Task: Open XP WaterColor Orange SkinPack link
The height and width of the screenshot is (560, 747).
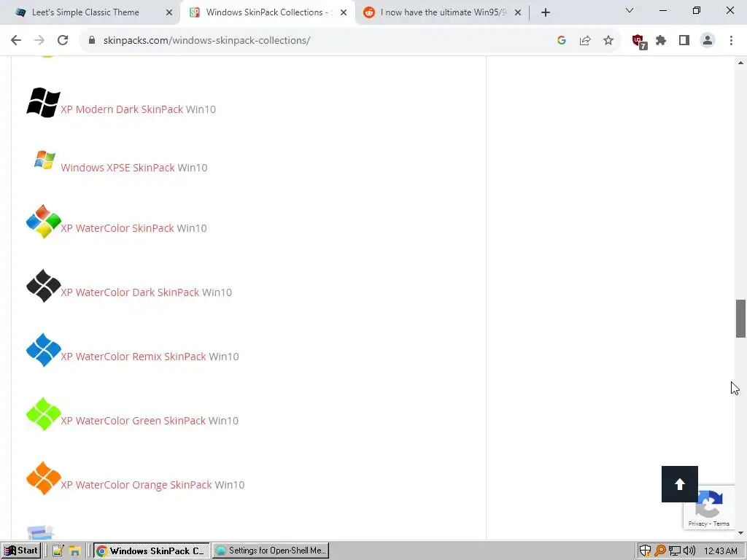Action: tap(136, 485)
